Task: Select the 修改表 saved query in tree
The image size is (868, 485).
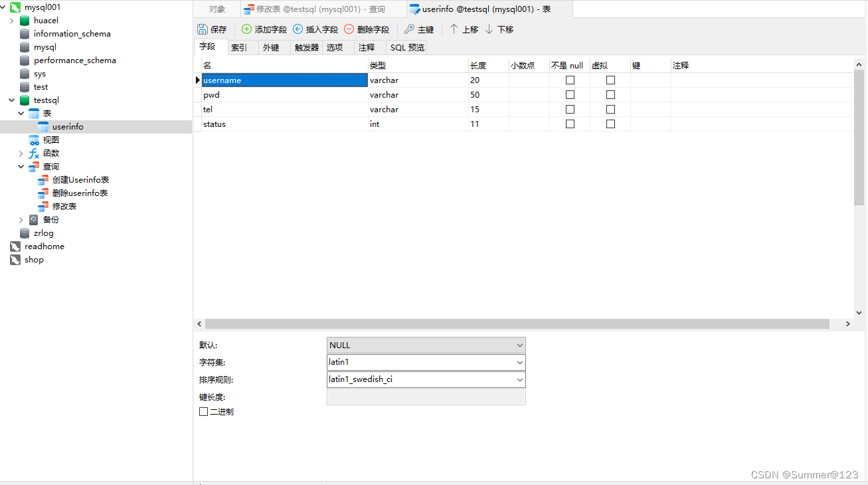Action: point(64,206)
